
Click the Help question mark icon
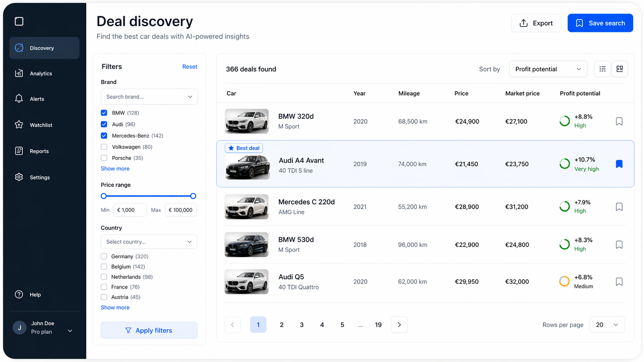tap(19, 294)
